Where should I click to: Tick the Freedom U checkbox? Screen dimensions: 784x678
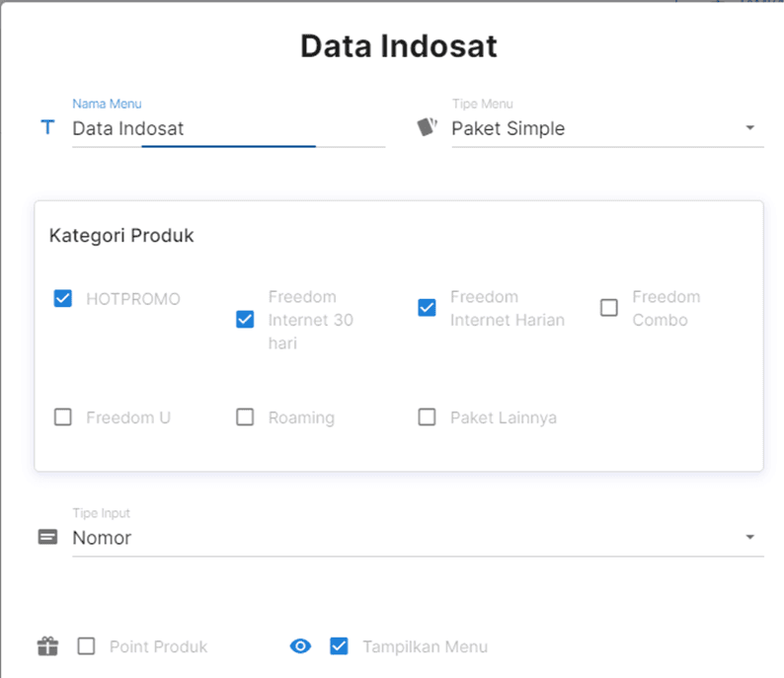(x=63, y=417)
